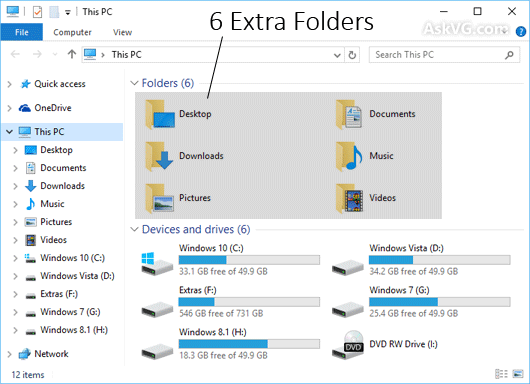Click Extras (F:) storage usage bar

click(249, 302)
